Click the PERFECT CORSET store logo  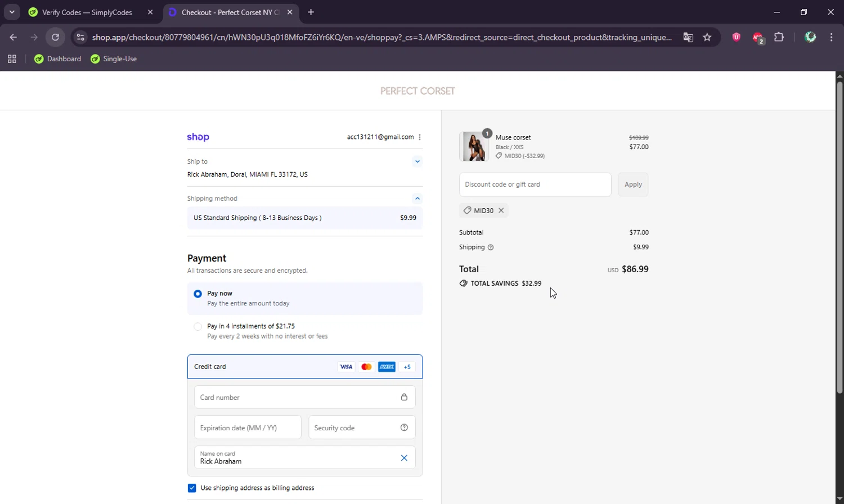point(417,91)
